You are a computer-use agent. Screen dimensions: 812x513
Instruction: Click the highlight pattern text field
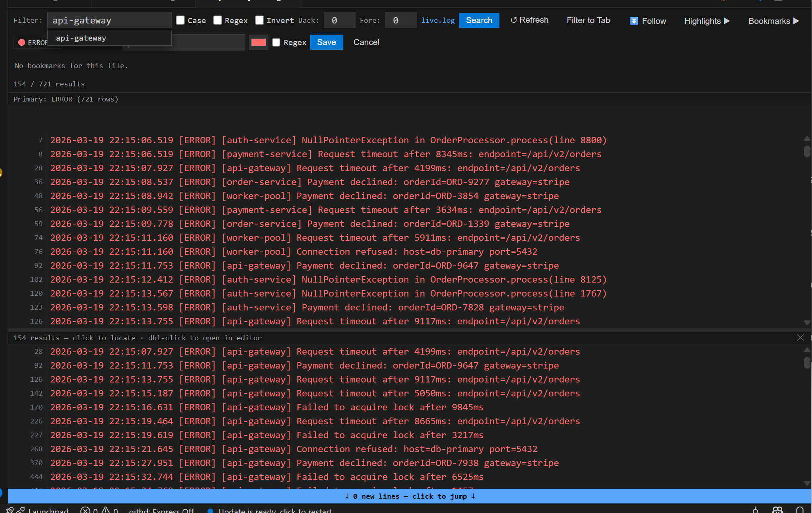[208, 42]
